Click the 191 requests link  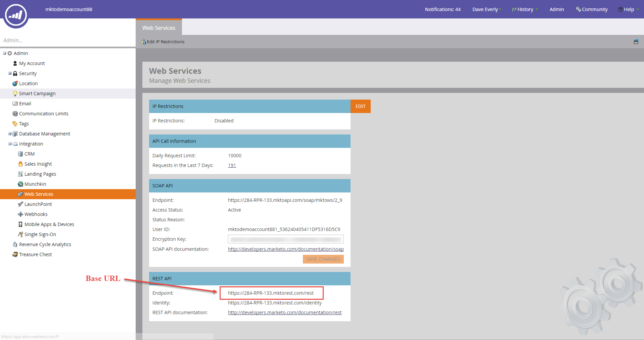(x=232, y=165)
